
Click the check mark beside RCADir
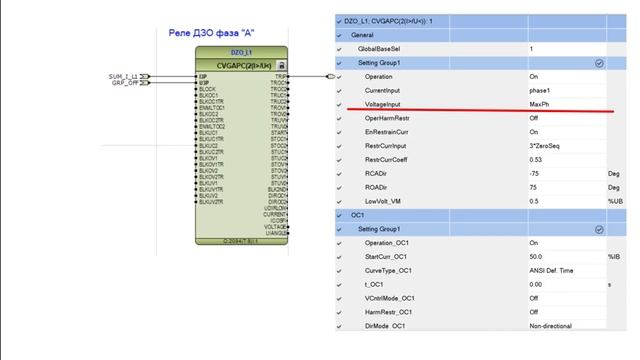coord(339,174)
